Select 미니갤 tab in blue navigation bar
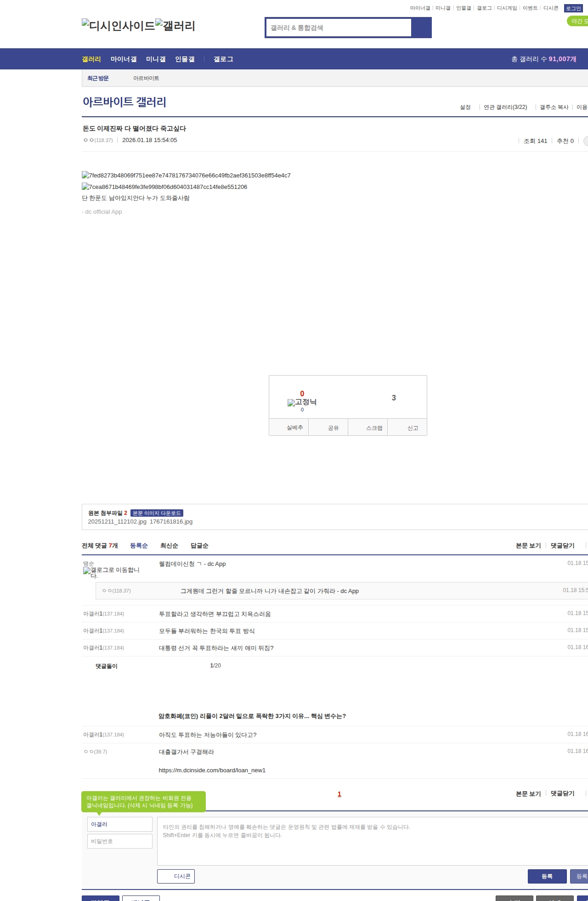The height and width of the screenshot is (901, 588). [x=156, y=59]
